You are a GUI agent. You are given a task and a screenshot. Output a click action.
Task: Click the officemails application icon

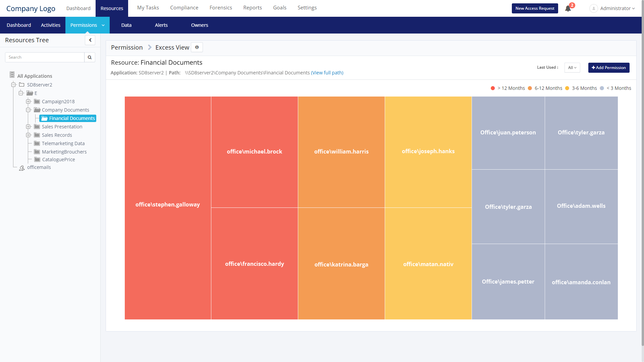[22, 168]
